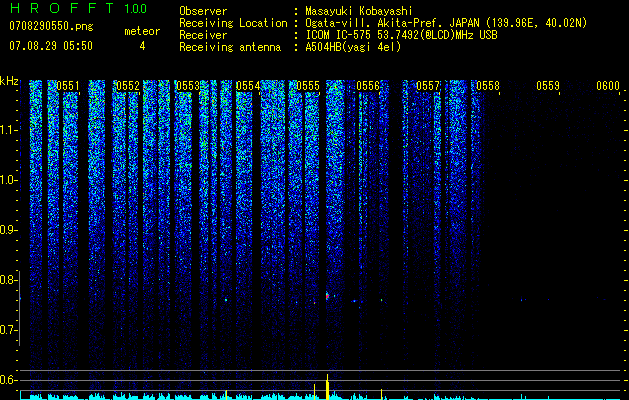Select the filename 0708290550.png
The image size is (629, 400).
51,26
